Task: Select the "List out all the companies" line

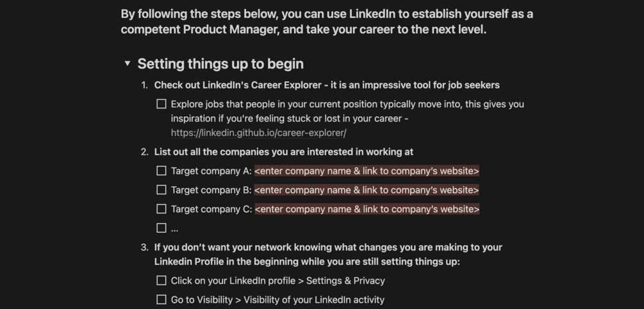Action: [284, 152]
